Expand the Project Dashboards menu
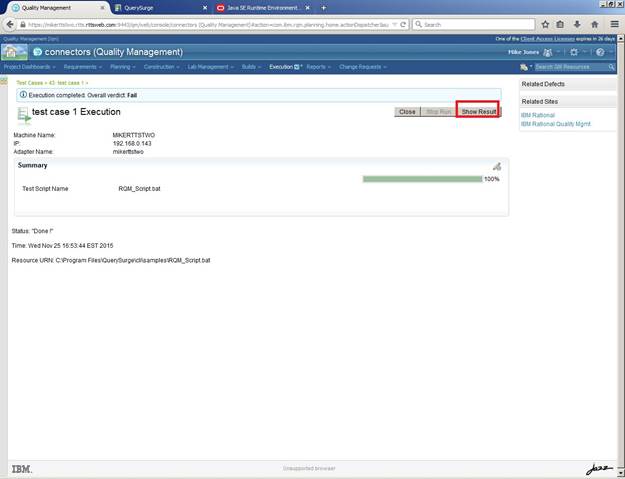This screenshot has width=625, height=479. pyautogui.click(x=29, y=67)
